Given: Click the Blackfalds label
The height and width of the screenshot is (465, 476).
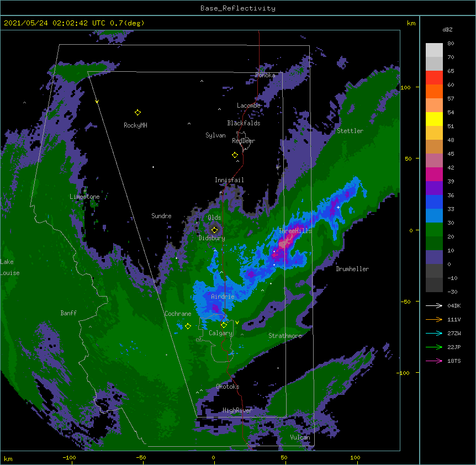Looking at the screenshot, I should click(244, 123).
